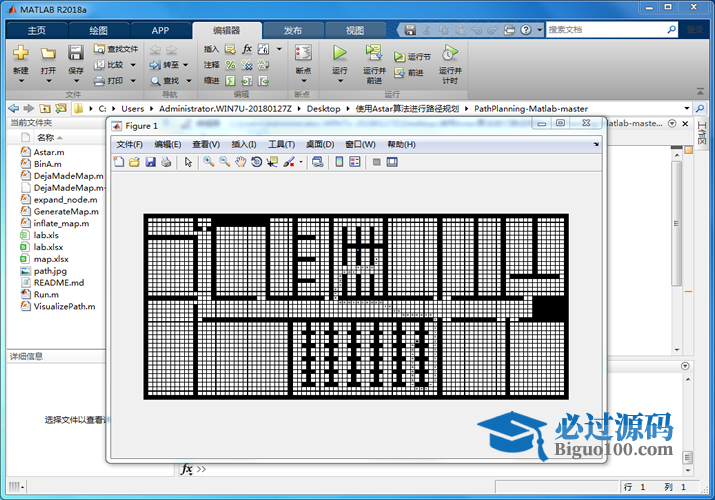The image size is (715, 500).
Task: Click the Zoom In tool in Figure toolbar
Action: click(209, 162)
